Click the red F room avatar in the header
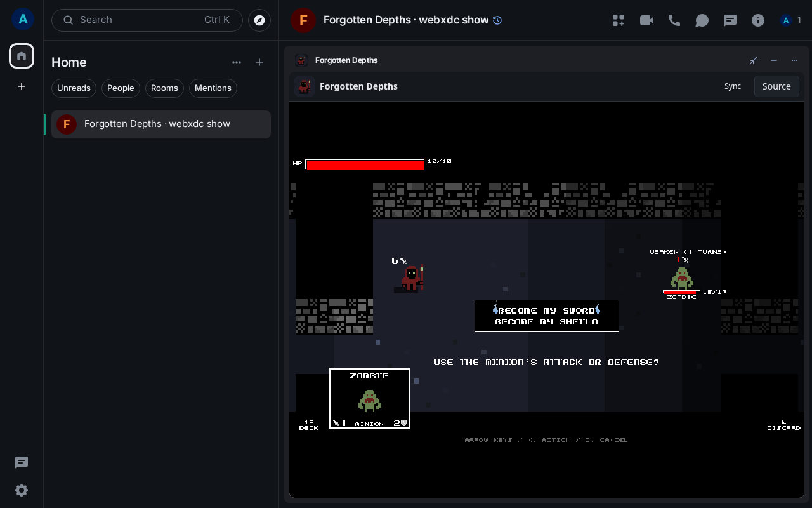 pos(303,20)
